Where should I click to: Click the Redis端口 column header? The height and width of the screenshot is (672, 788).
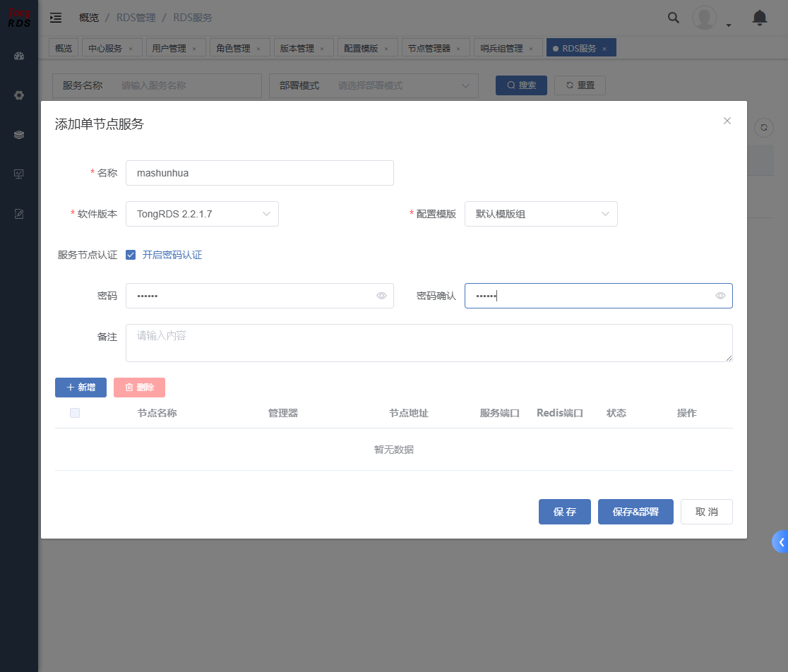[560, 413]
